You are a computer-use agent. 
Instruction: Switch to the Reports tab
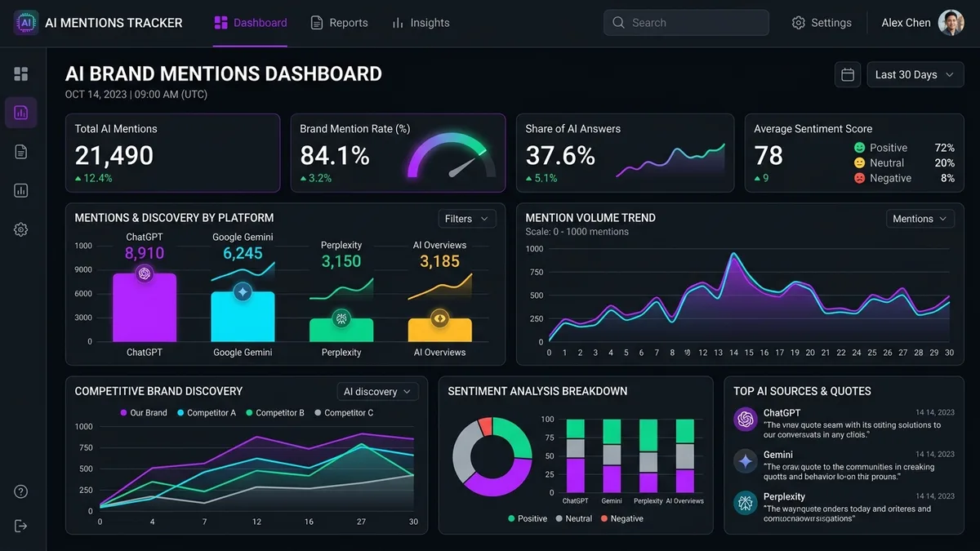339,23
